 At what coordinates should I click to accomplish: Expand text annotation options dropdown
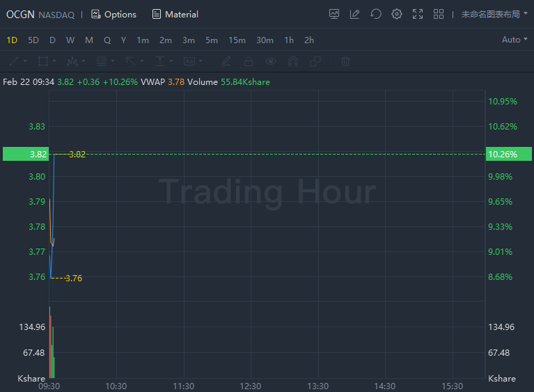pyautogui.click(x=201, y=61)
